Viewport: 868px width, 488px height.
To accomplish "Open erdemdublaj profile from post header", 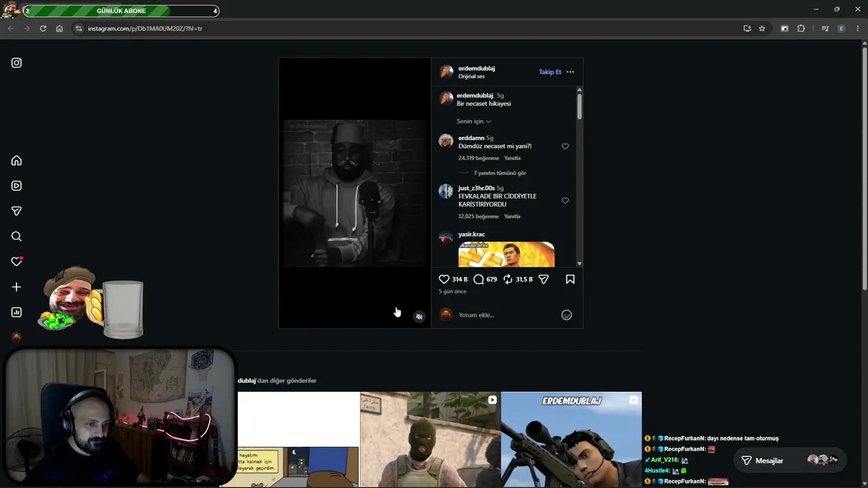I will point(477,68).
